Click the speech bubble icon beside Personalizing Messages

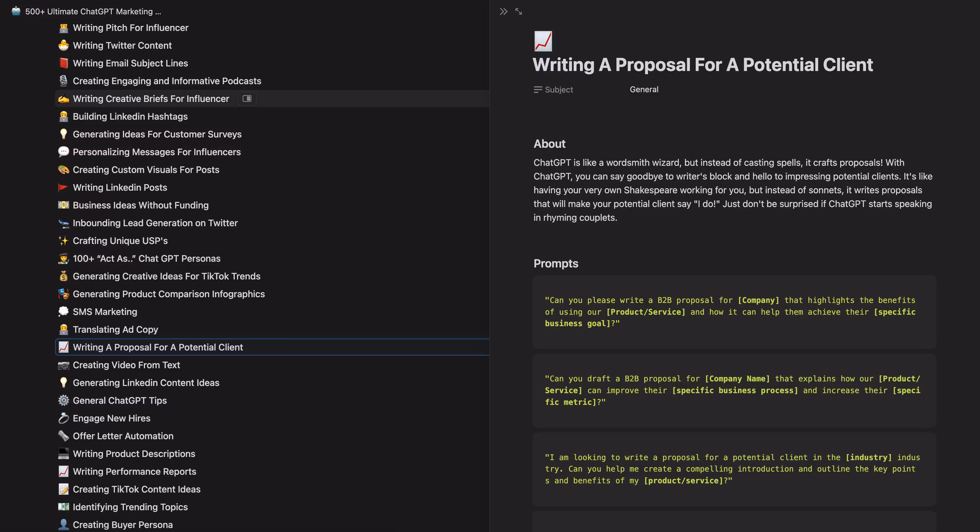pyautogui.click(x=64, y=152)
